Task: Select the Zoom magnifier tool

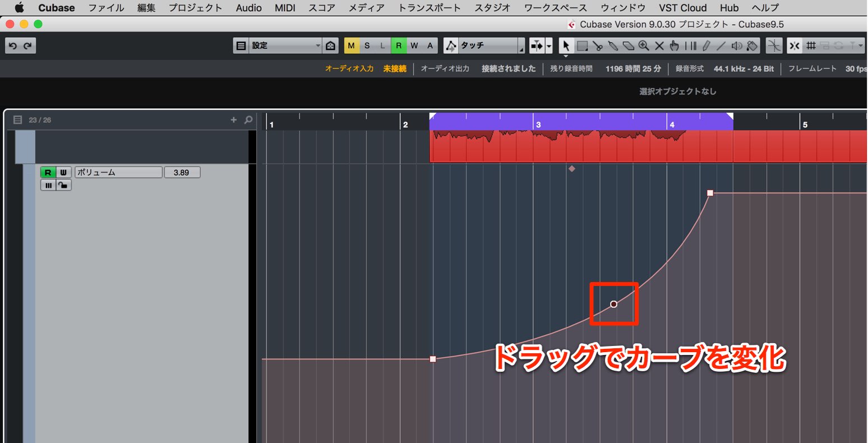Action: tap(644, 46)
